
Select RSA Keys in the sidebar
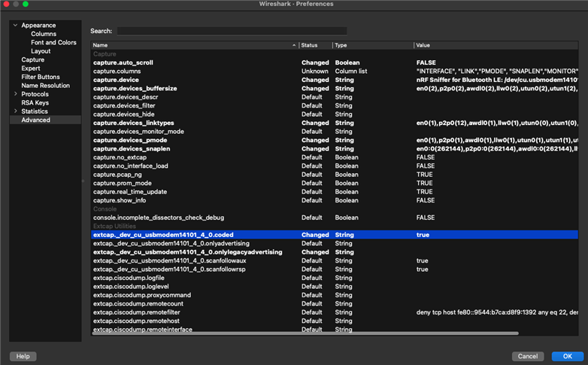(x=35, y=102)
